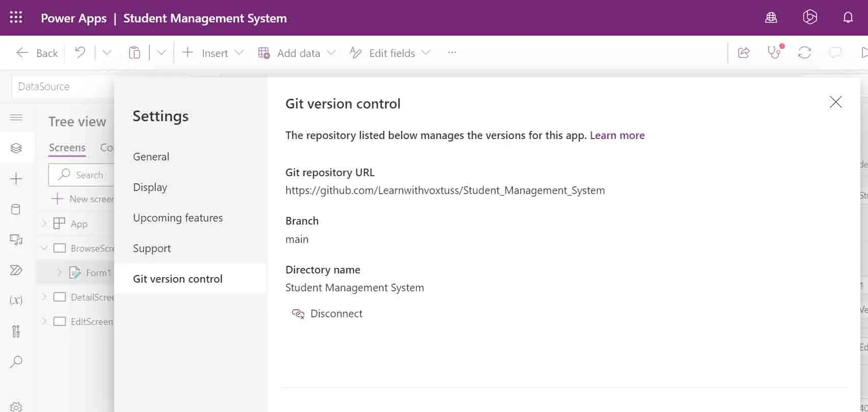Open General settings section
Screen dimensions: 868x412
tap(151, 157)
